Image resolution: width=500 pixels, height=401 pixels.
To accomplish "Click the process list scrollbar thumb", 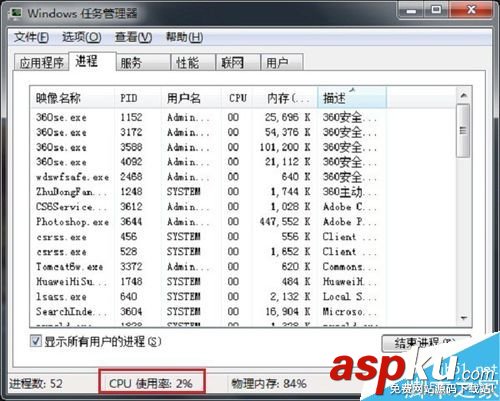I will [x=463, y=131].
